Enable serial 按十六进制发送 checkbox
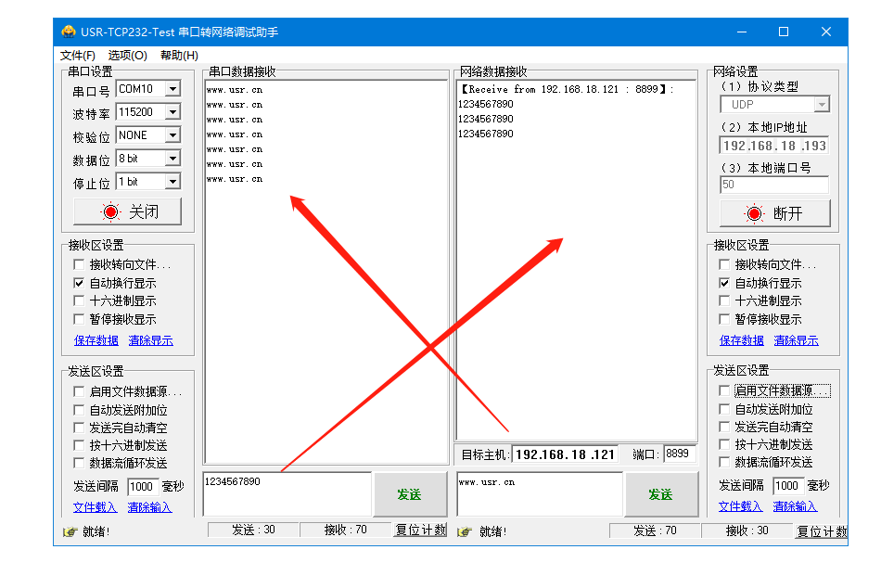881x588 pixels. [79, 445]
